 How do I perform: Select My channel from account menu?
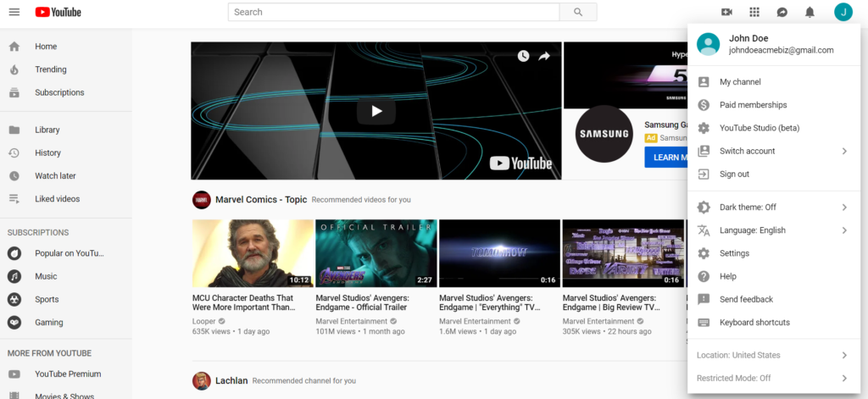tap(740, 82)
